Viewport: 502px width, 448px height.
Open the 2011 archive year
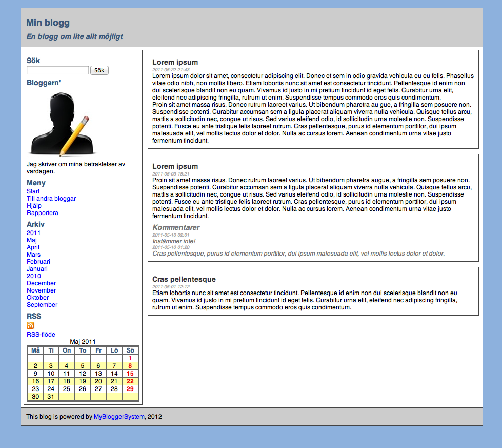(x=33, y=233)
